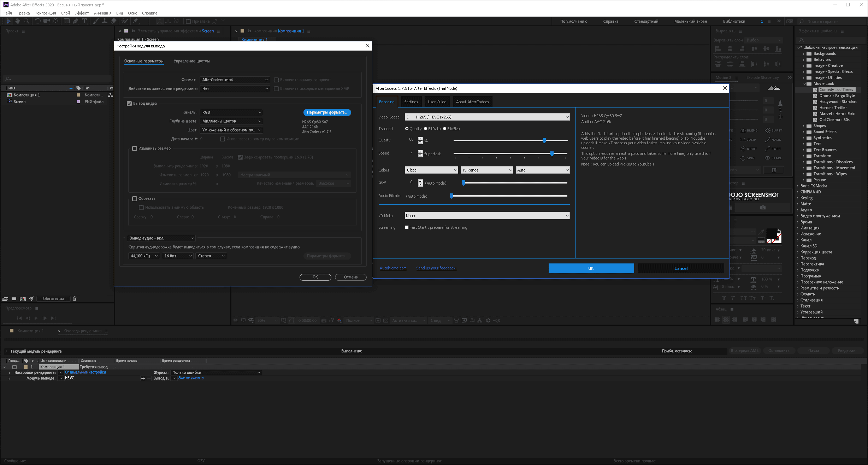
Task: Select the Zoom magnifier tool
Action: [x=26, y=21]
